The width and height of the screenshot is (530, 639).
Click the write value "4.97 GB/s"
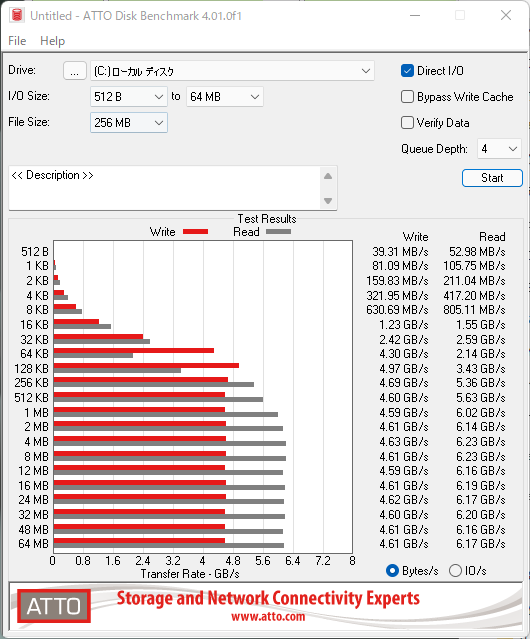[404, 369]
